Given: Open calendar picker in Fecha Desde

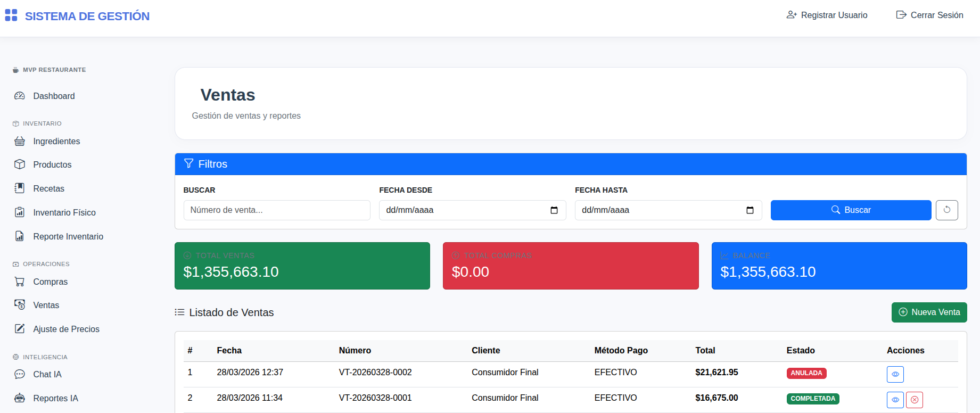Looking at the screenshot, I should click(554, 210).
